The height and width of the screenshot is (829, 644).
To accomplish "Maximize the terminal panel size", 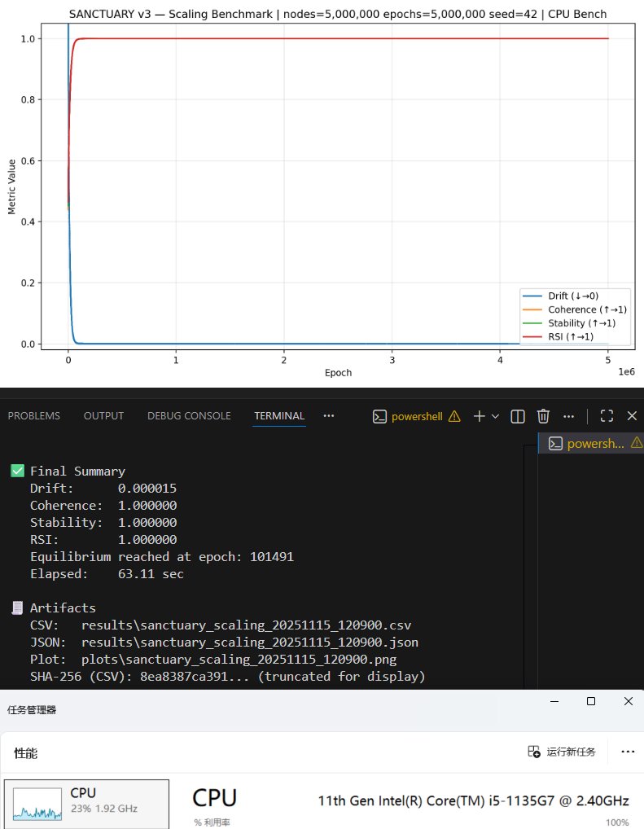I will tap(607, 416).
